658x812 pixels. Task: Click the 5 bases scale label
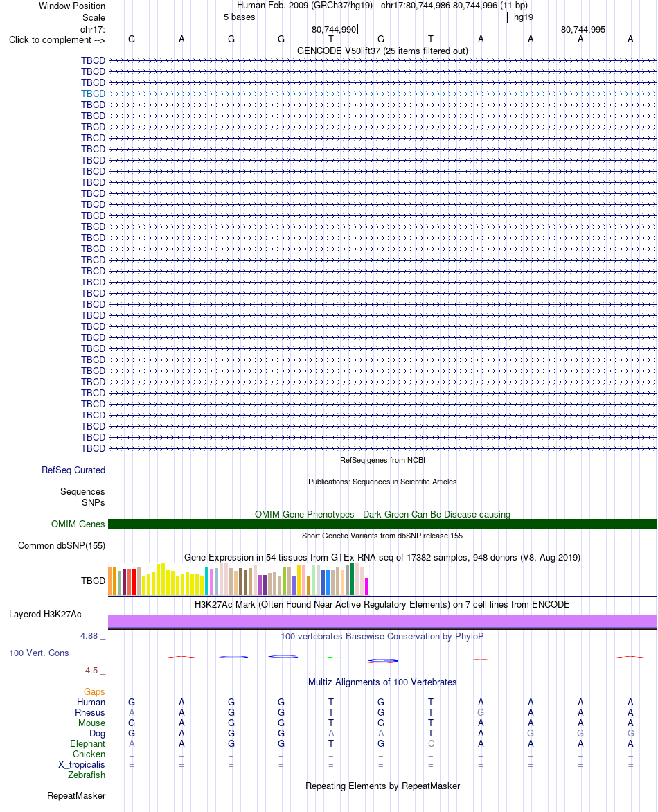tap(239, 17)
